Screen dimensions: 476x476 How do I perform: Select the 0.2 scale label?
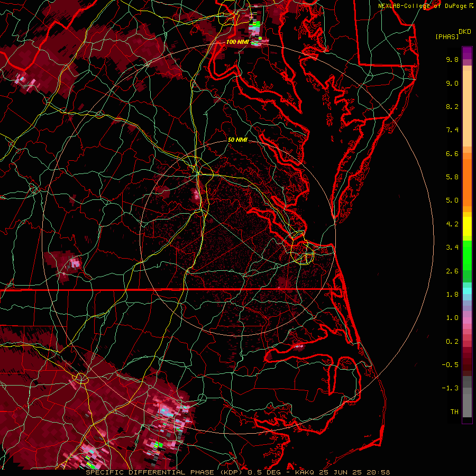point(452,342)
